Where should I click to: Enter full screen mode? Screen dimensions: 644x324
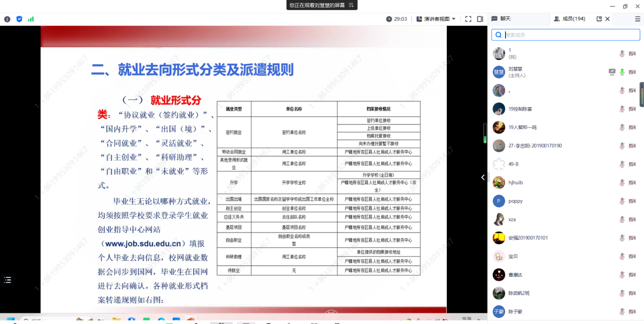coord(468,19)
